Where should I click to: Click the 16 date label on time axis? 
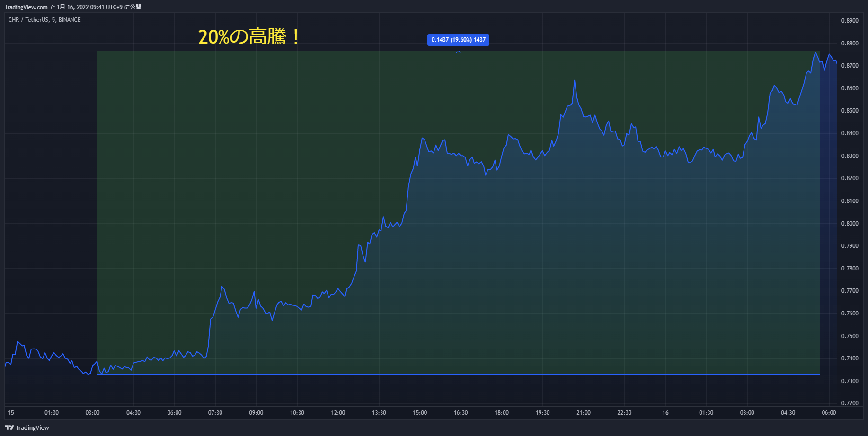pyautogui.click(x=665, y=413)
